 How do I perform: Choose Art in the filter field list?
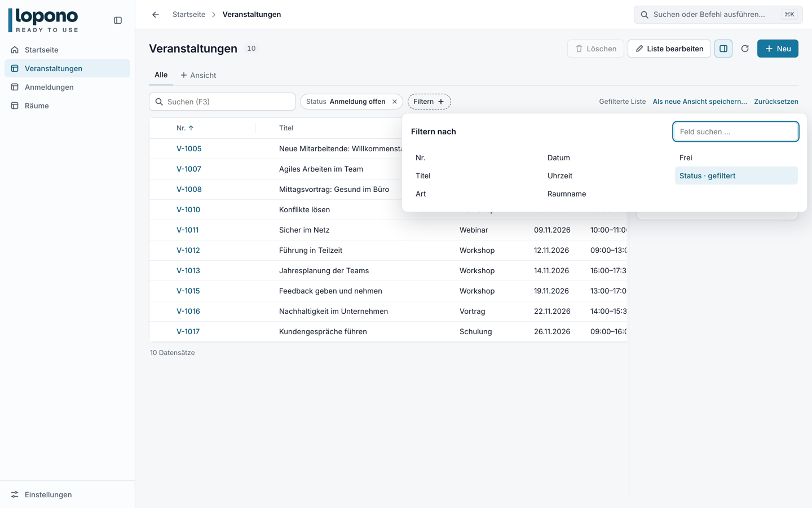point(473,194)
